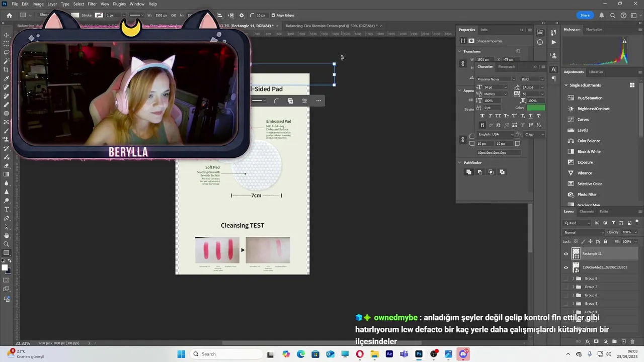
Task: Switch to the Channels tab
Action: pyautogui.click(x=587, y=212)
